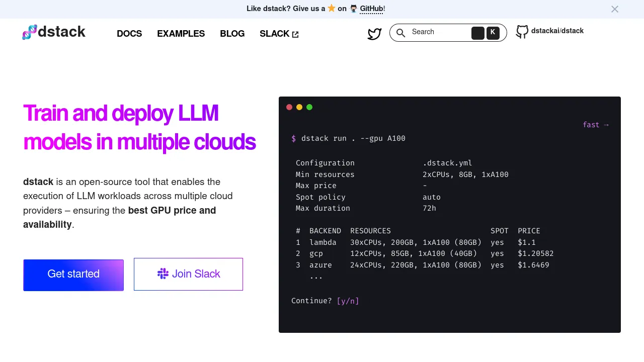Open dstackai/dstack repository link
The height and width of the screenshot is (362, 644).
click(550, 32)
